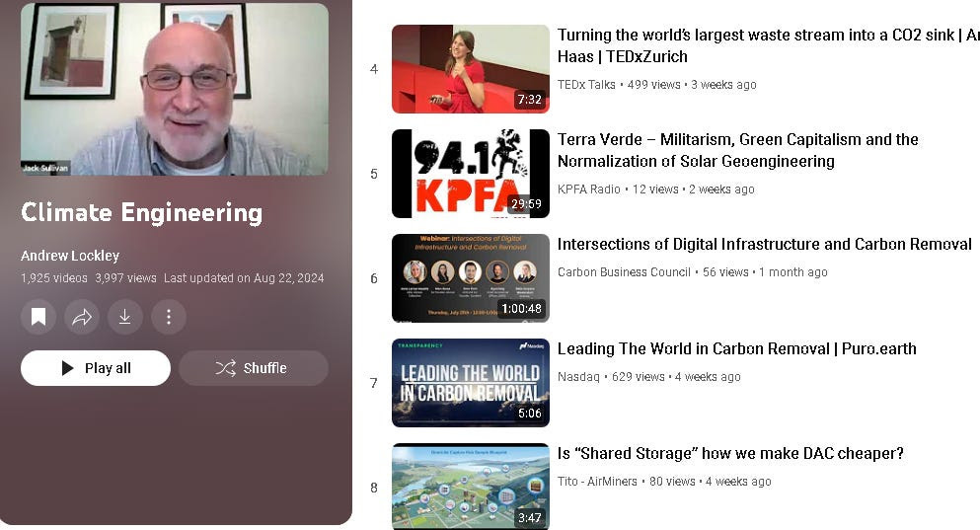Open title 'Is "Shared Storage" how we make DAC cheaper?'
980x530 pixels.
pos(730,454)
